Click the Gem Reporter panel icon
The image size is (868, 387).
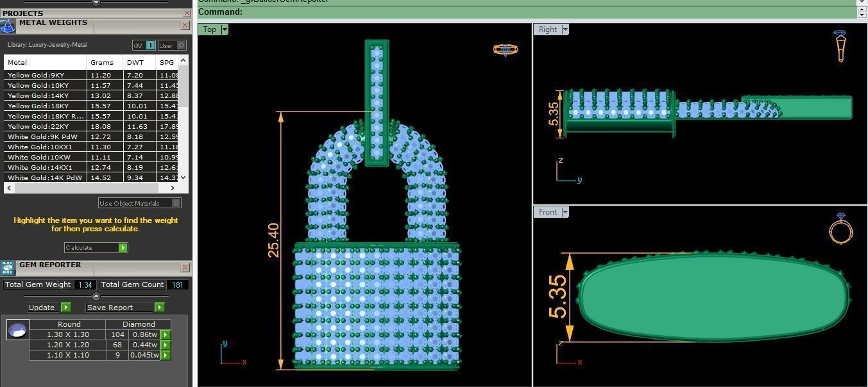pos(7,268)
